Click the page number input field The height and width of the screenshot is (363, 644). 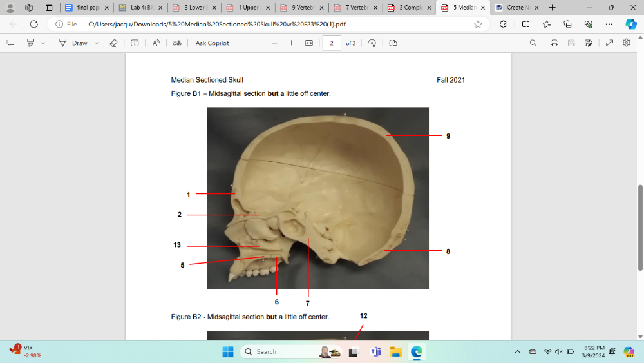(331, 43)
